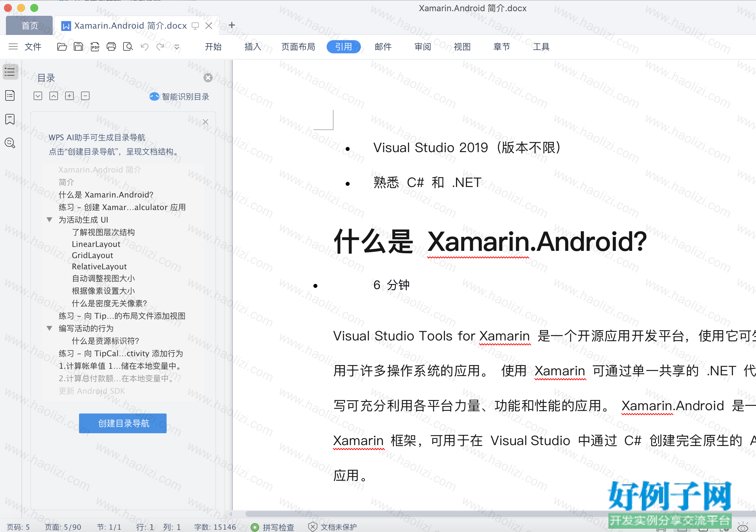Click the 智能识别目录 link
Image resolution: width=756 pixels, height=532 pixels.
(x=179, y=96)
